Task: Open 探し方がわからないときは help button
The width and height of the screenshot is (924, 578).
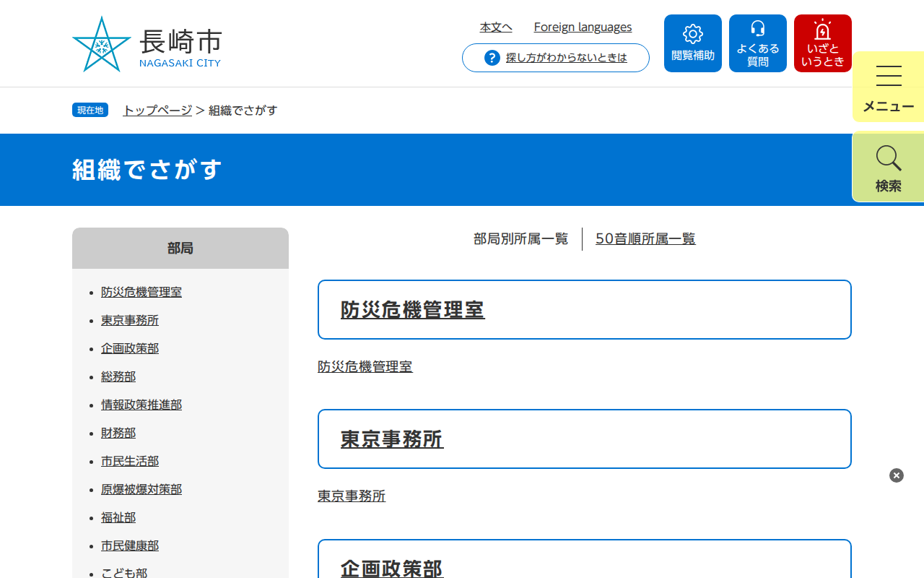Action: (x=565, y=58)
